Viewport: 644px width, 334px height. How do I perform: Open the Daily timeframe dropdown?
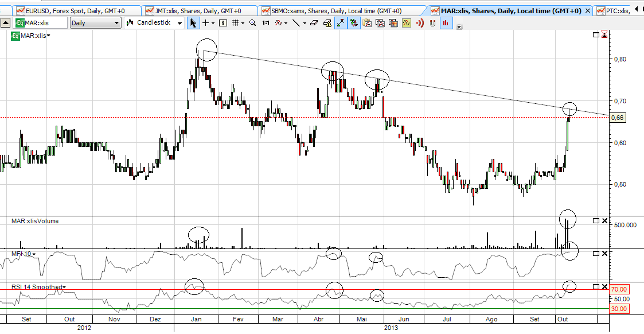[95, 22]
